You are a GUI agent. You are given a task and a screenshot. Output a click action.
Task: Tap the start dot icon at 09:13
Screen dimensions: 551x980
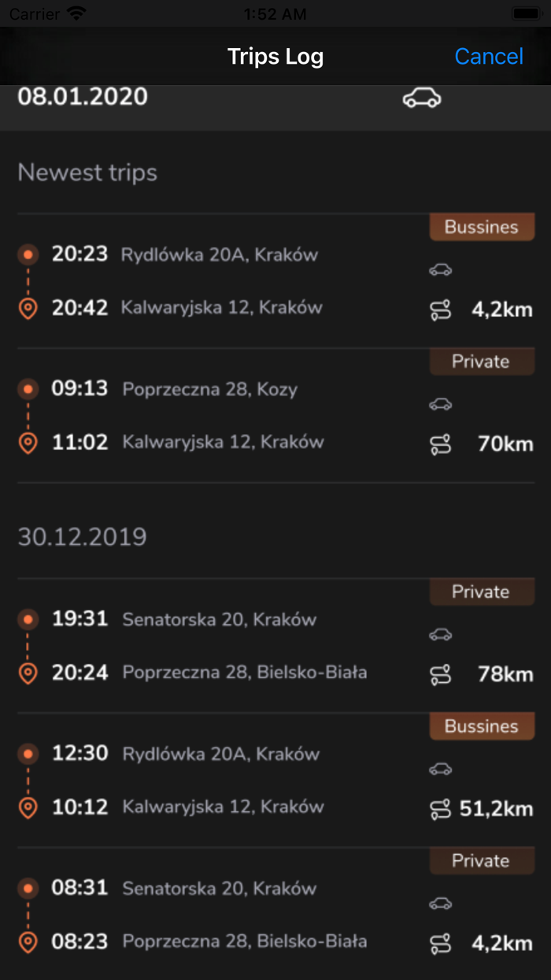coord(28,389)
